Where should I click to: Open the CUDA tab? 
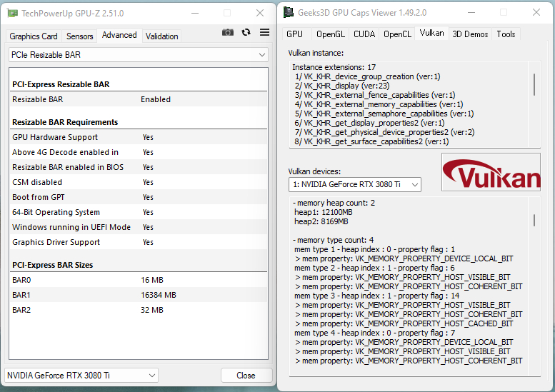364,34
